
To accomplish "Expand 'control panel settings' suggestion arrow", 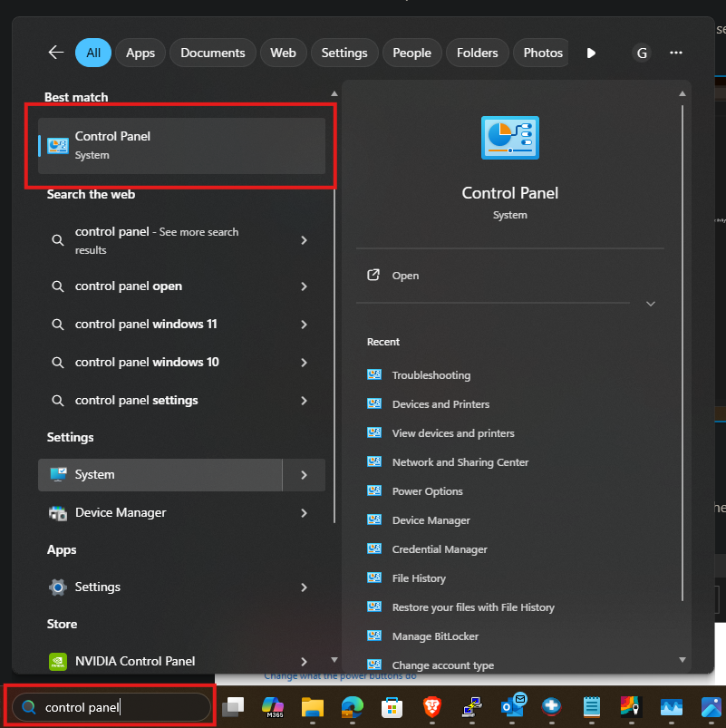I will (x=304, y=401).
